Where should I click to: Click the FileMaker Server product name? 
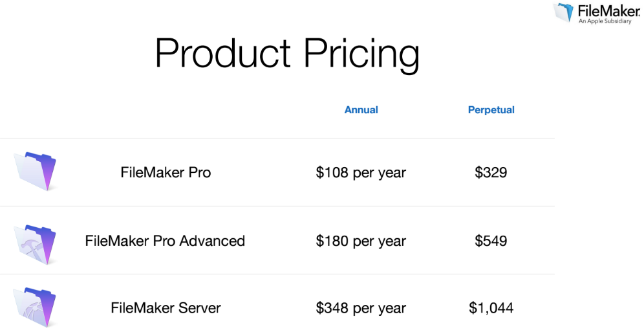[x=166, y=308]
